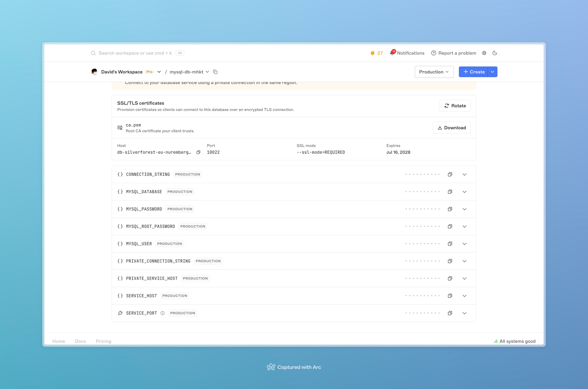Click the ca.pem certificate icon
The image size is (588, 389).
pyautogui.click(x=120, y=128)
